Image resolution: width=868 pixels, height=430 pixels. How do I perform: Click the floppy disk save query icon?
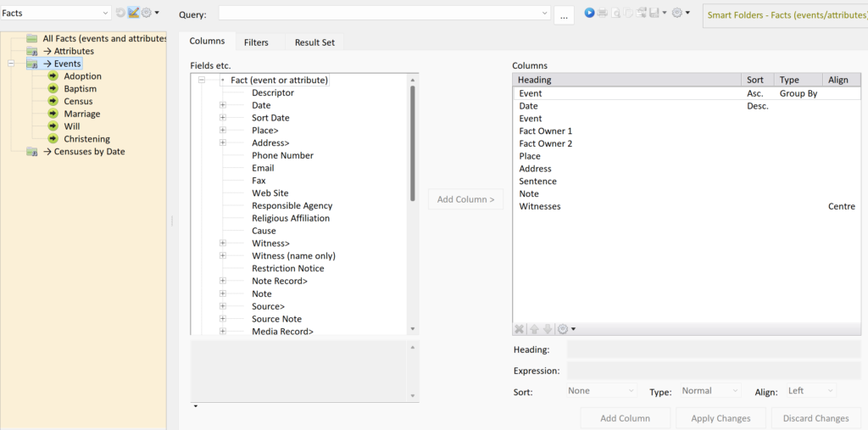tap(654, 12)
